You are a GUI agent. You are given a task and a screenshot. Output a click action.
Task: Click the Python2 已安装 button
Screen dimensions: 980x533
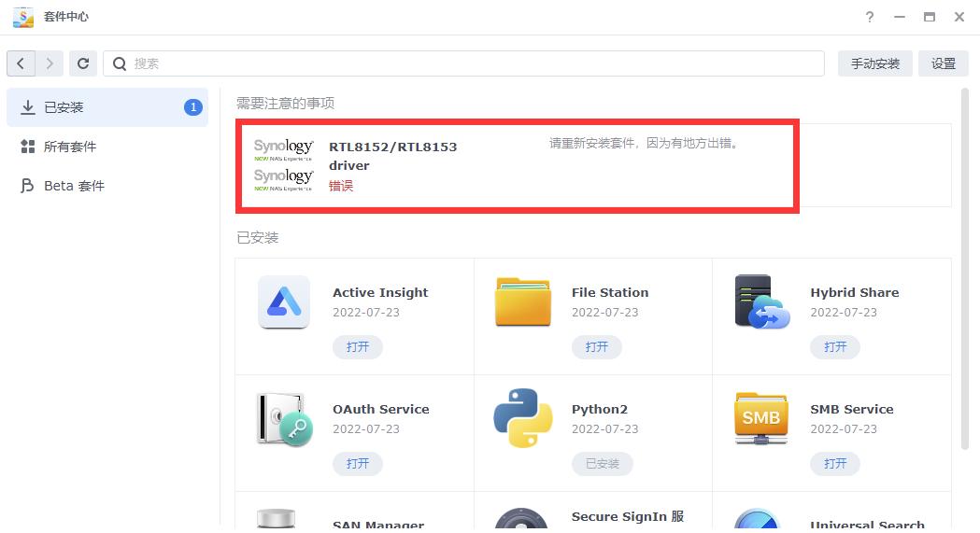pos(602,464)
